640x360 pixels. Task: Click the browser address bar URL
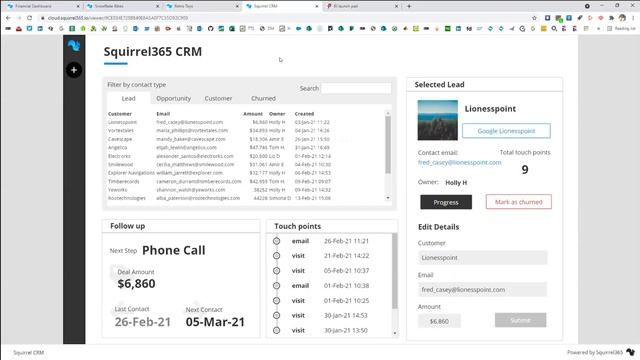118,18
